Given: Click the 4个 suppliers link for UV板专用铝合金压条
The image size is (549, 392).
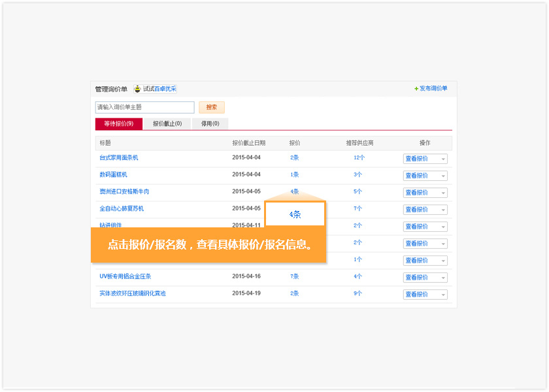Looking at the screenshot, I should pyautogui.click(x=358, y=276).
